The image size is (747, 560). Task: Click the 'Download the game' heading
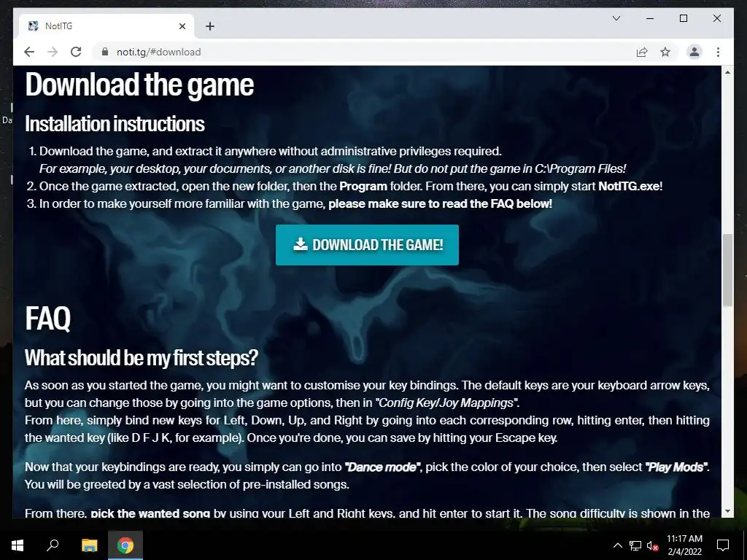[139, 85]
